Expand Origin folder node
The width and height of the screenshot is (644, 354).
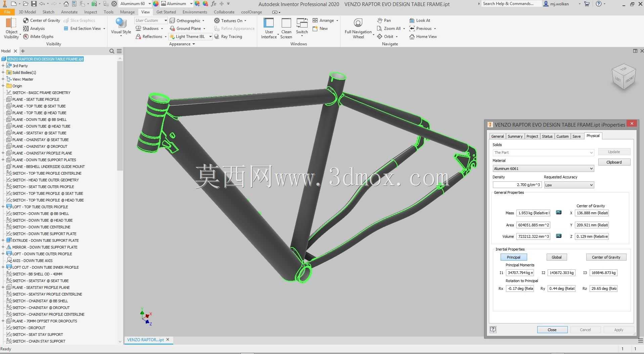pyautogui.click(x=3, y=86)
